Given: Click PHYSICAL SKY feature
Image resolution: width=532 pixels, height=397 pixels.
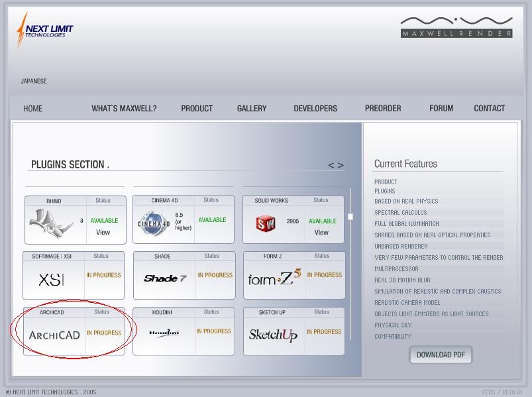Looking at the screenshot, I should click(393, 325).
